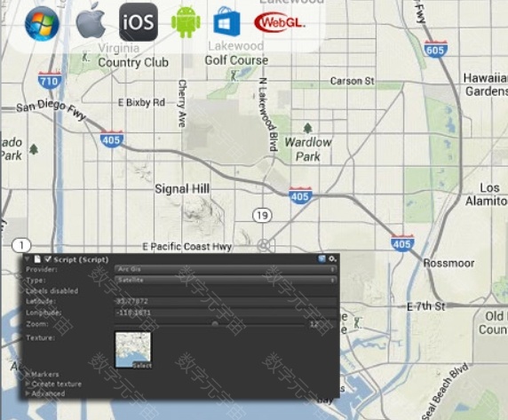508x420 pixels.
Task: Click the Signal Hill map label
Action: point(182,189)
